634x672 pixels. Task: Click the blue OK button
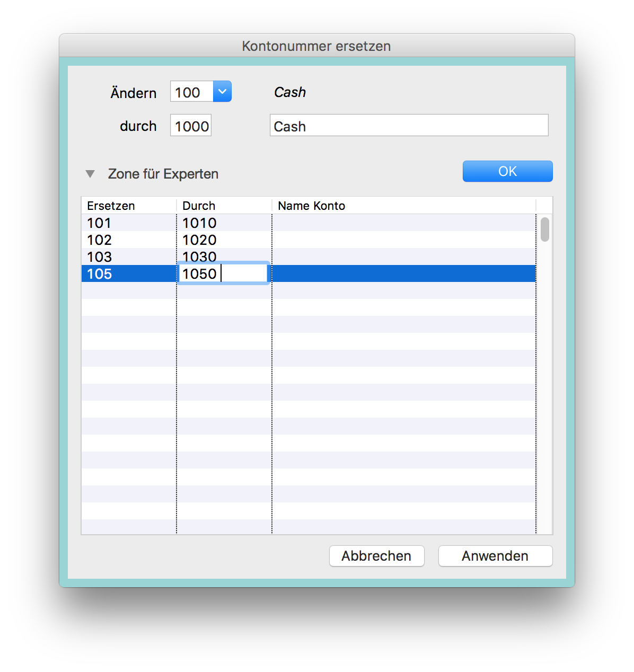[507, 171]
